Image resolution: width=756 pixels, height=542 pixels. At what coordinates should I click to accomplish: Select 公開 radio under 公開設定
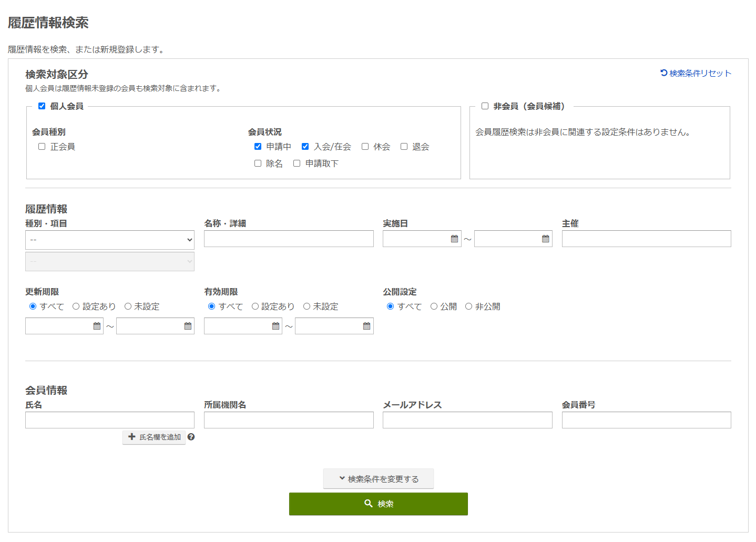tap(434, 306)
